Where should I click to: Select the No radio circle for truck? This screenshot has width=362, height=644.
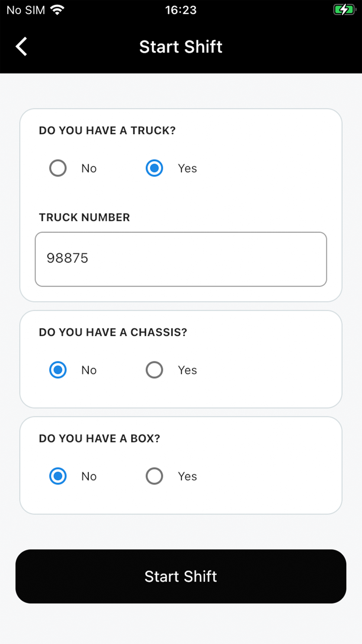58,168
